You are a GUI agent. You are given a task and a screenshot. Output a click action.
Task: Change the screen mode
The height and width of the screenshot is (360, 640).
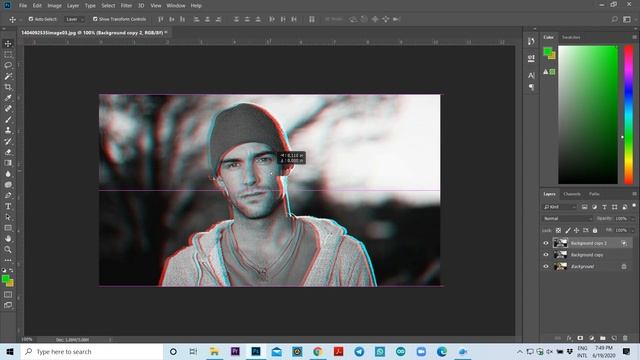(x=8, y=305)
